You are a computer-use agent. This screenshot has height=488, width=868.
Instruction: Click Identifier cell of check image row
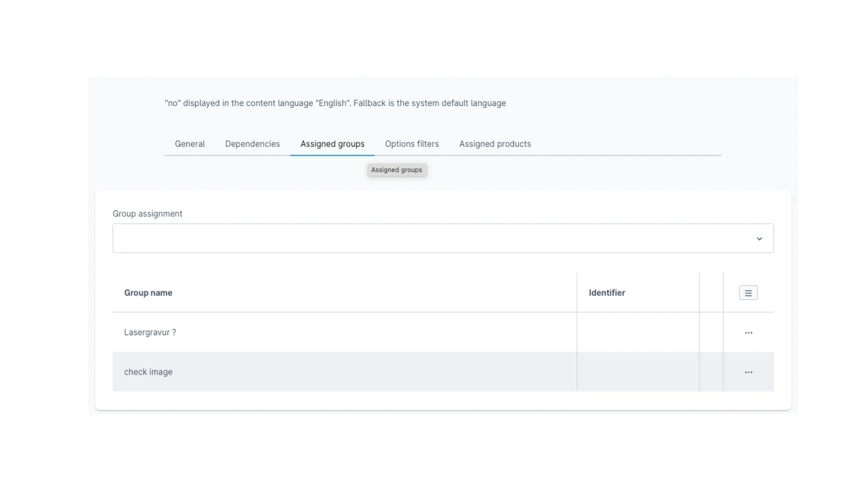point(637,372)
